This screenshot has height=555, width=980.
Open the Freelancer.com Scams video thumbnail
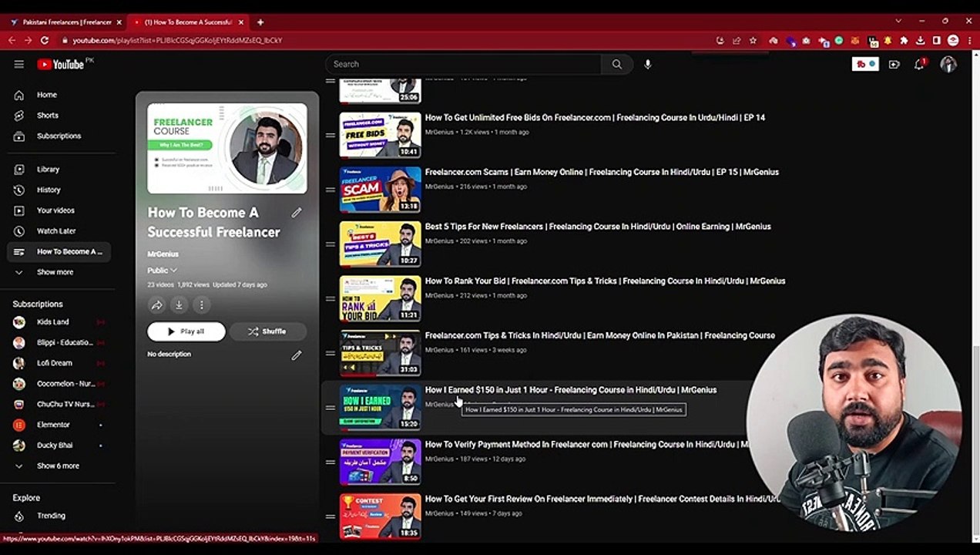tap(380, 190)
